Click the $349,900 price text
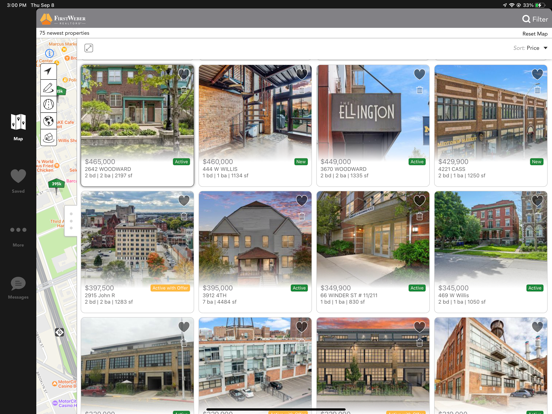 point(335,288)
